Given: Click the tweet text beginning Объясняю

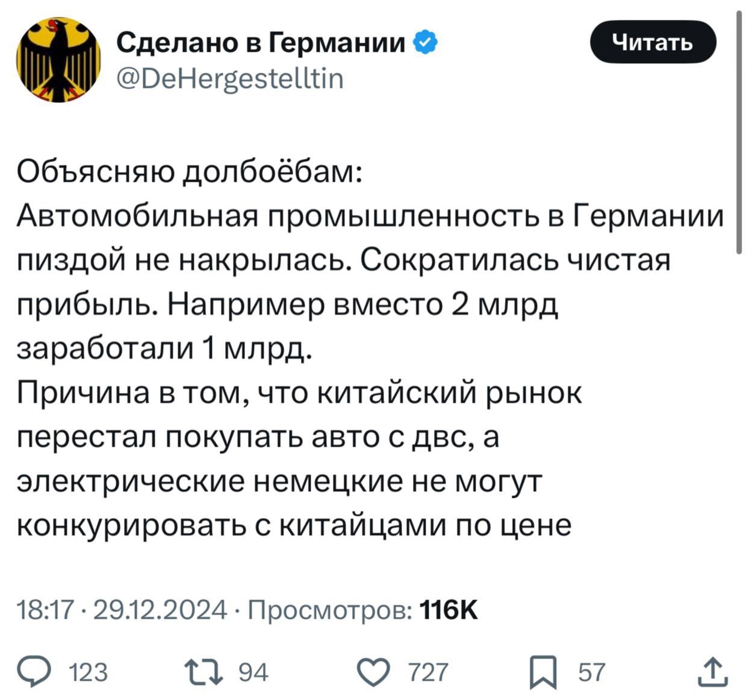Looking at the screenshot, I should (188, 173).
